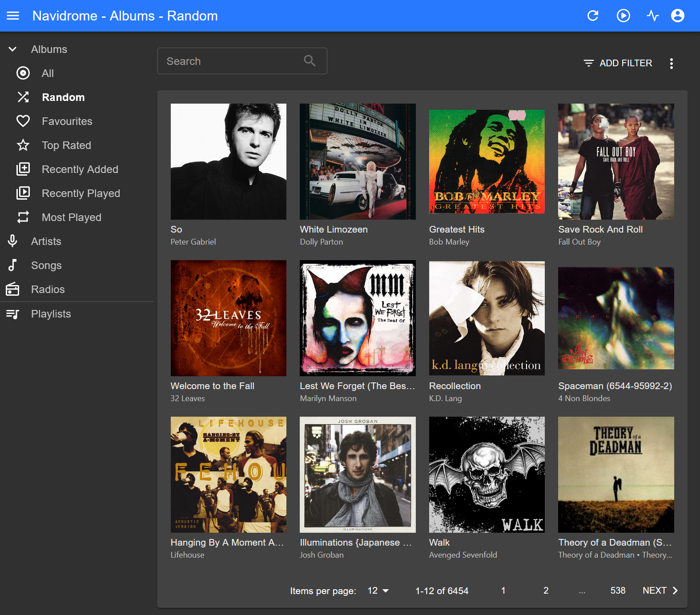
Task: Open the items per page dropdown
Action: [x=378, y=591]
